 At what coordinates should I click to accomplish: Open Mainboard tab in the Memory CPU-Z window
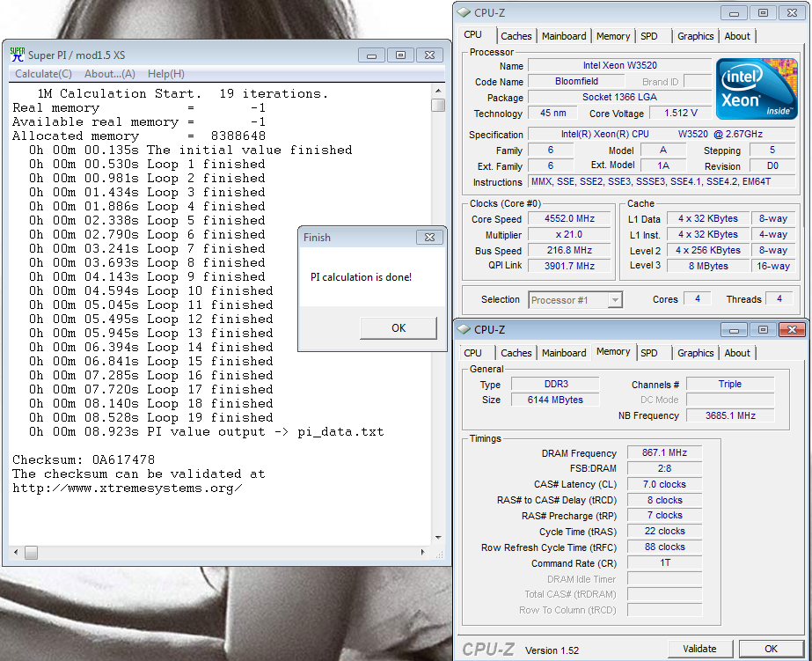pyautogui.click(x=564, y=353)
